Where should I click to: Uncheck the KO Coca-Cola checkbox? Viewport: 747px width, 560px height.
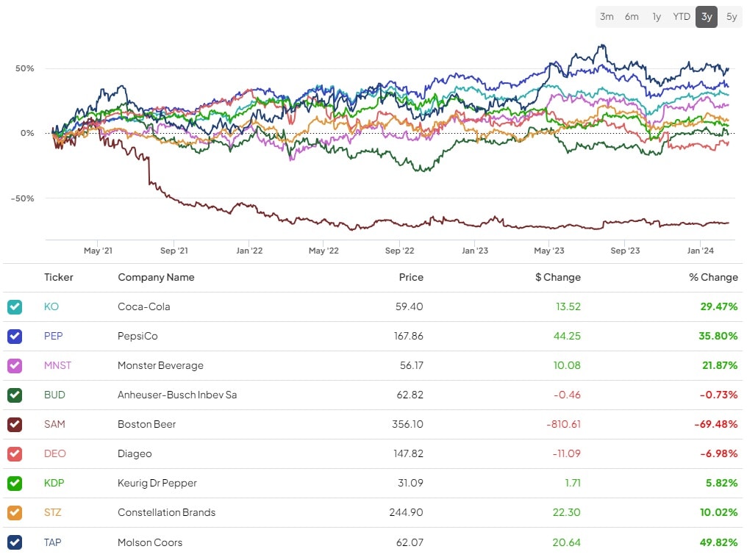pos(15,306)
